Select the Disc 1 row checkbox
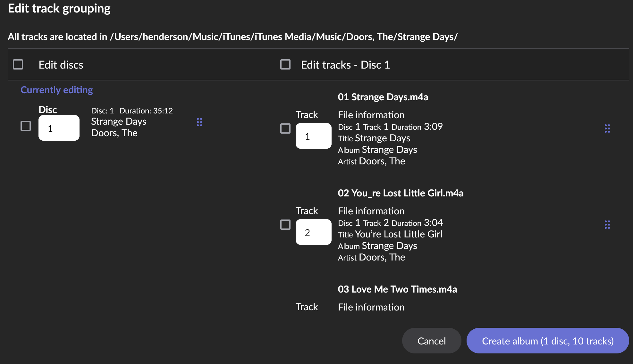Screen dimensions: 633x364 pyautogui.click(x=26, y=126)
